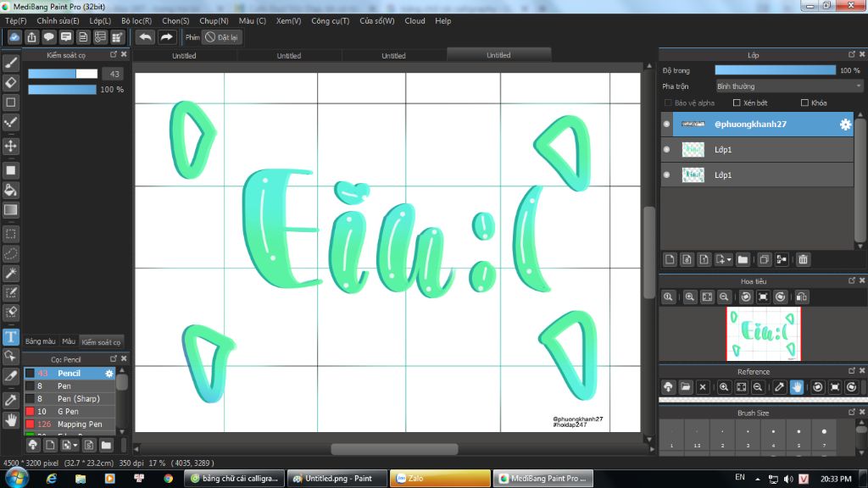The height and width of the screenshot is (488, 868).
Task: Click the Redo arrow
Action: pyautogui.click(x=166, y=37)
